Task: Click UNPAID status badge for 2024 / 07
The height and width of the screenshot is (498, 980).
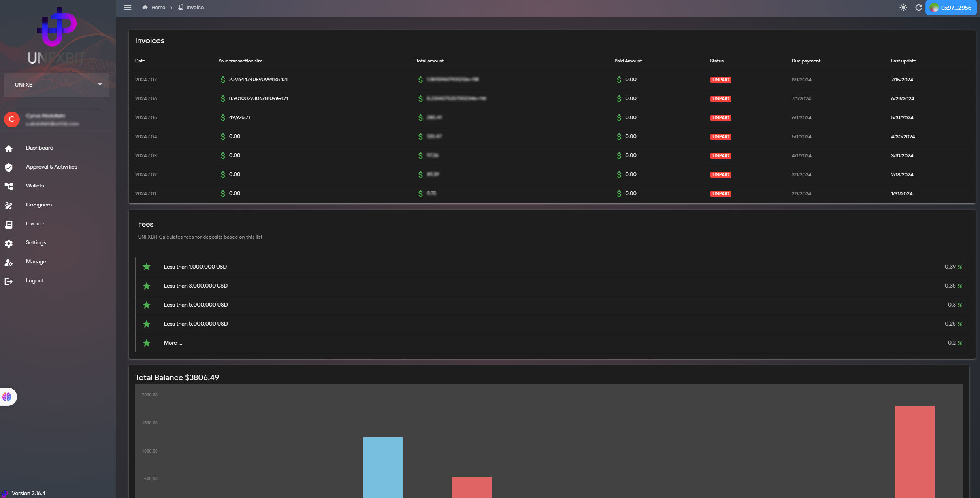Action: click(720, 80)
